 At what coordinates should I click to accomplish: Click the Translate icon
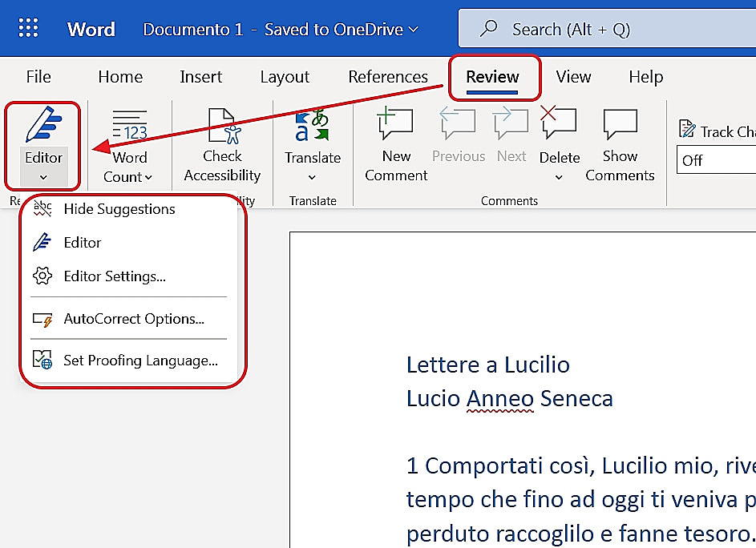tap(313, 125)
